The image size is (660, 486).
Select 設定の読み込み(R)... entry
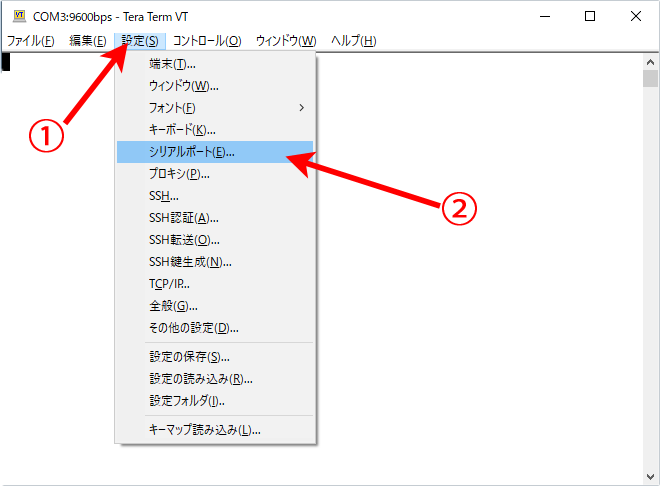200,379
